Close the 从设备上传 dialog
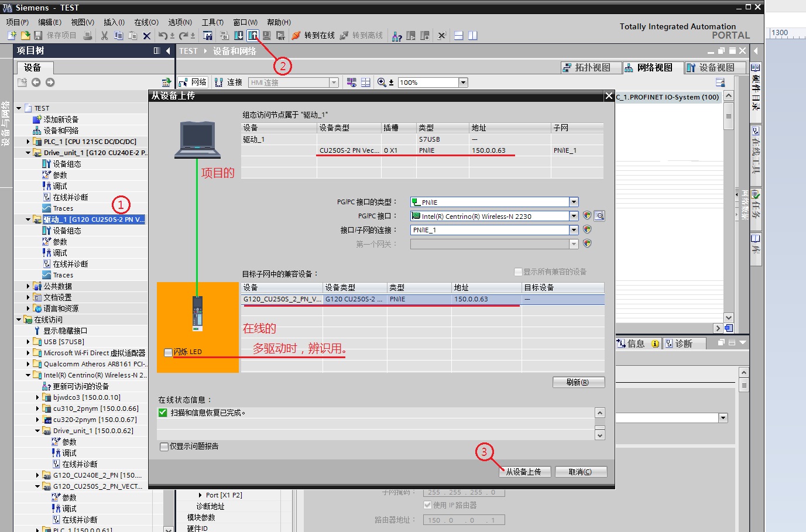The image size is (806, 532). [x=609, y=95]
